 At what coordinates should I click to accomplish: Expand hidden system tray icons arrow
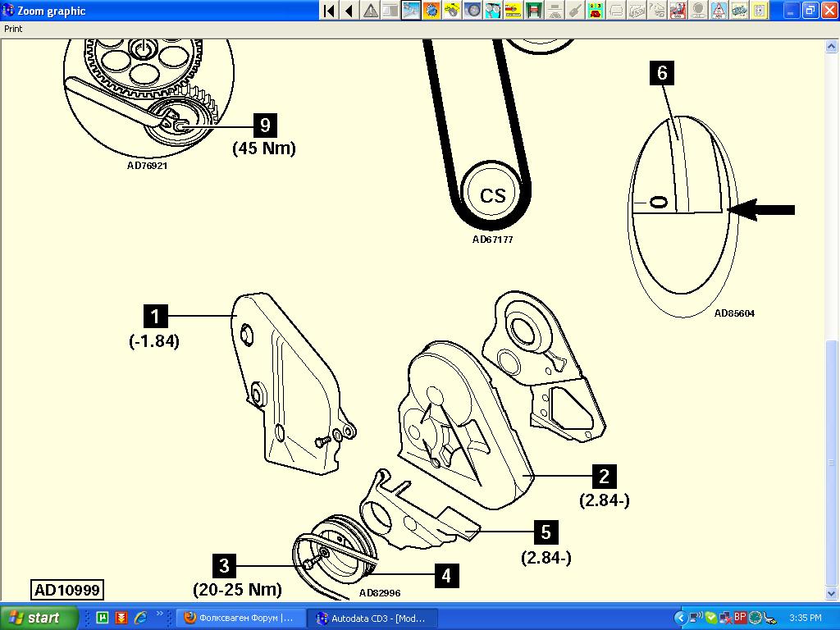pyautogui.click(x=680, y=618)
